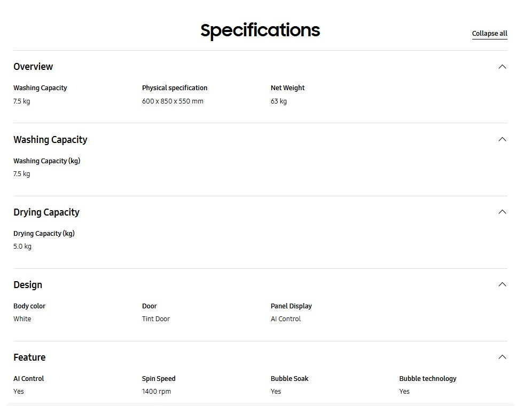Collapse the Feature section chevron
Viewport: 532px width, 406px height.
pos(502,357)
